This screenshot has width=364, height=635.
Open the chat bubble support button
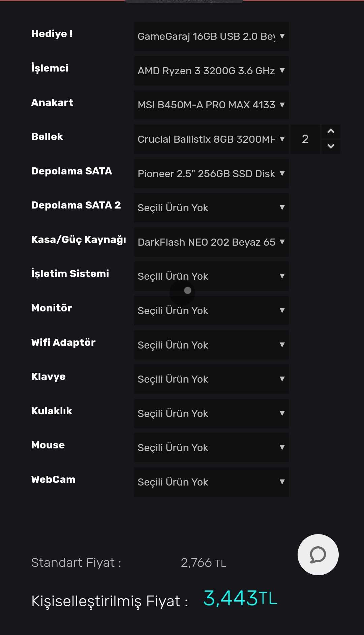[318, 554]
